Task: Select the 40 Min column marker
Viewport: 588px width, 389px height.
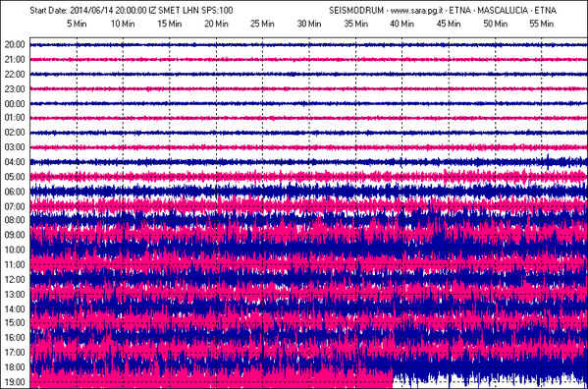Action: 402,24
